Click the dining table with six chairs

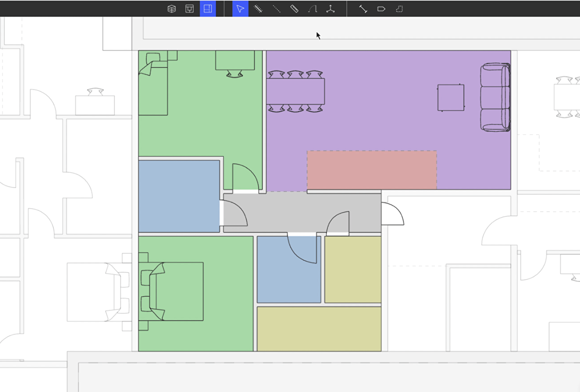[295, 91]
